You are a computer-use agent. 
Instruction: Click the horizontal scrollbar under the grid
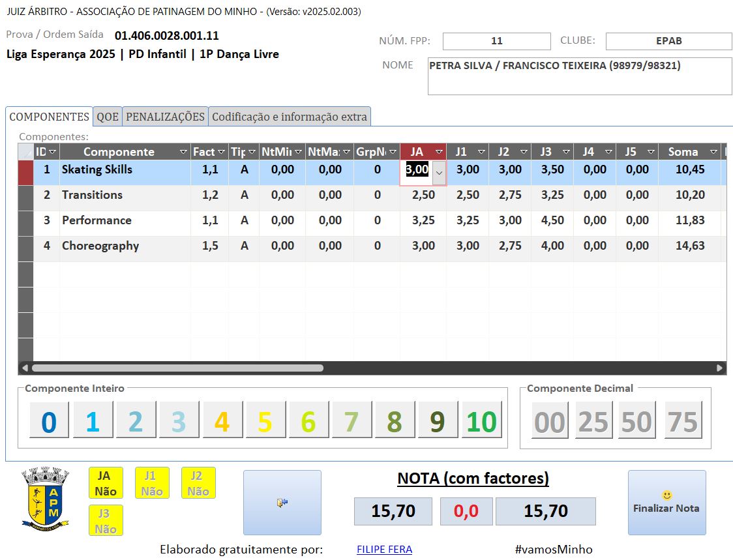point(177,368)
